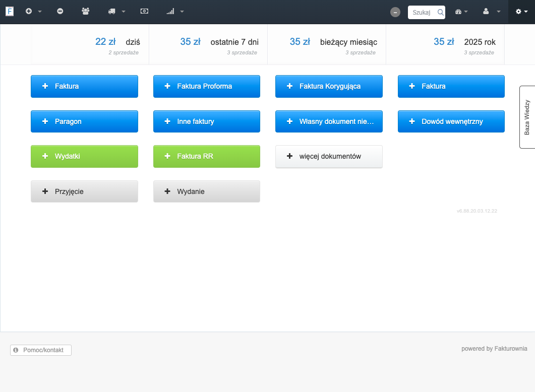Open the clients group icon

click(86, 11)
